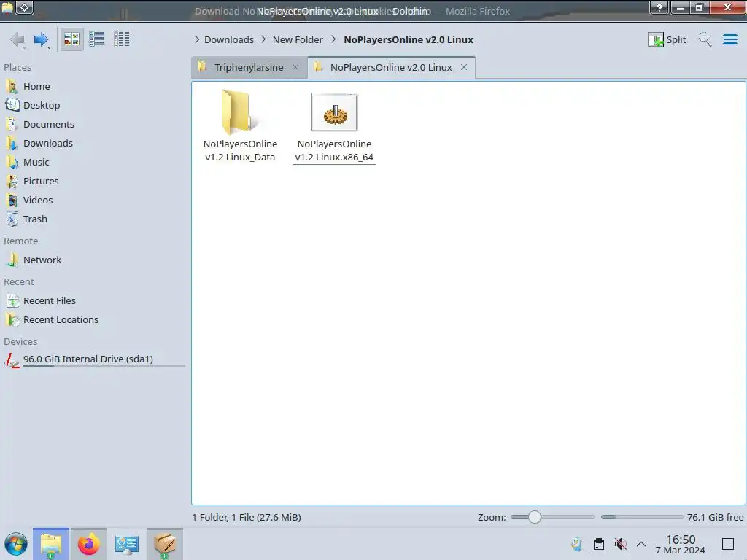747x560 pixels.
Task: Open the search magnifier tool
Action: click(x=705, y=39)
